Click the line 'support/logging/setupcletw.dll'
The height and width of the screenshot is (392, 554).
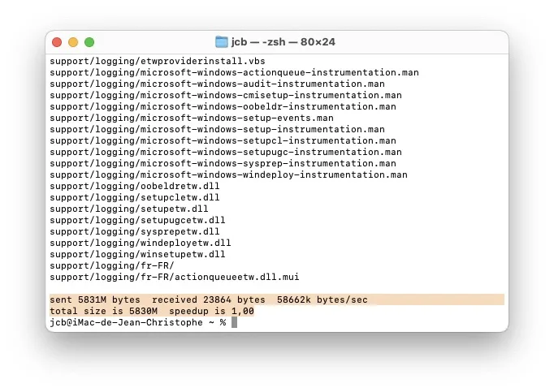point(135,197)
